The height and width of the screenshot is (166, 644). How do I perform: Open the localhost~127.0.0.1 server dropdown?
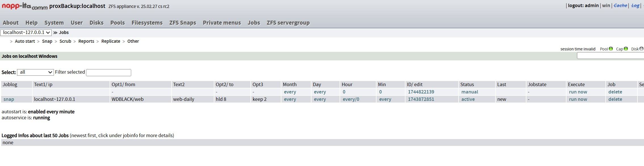click(26, 33)
